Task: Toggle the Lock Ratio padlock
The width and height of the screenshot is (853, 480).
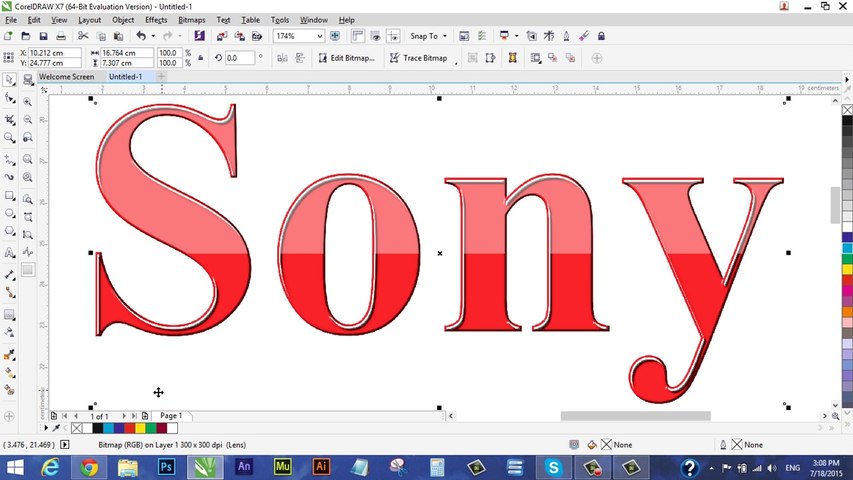Action: coord(200,58)
